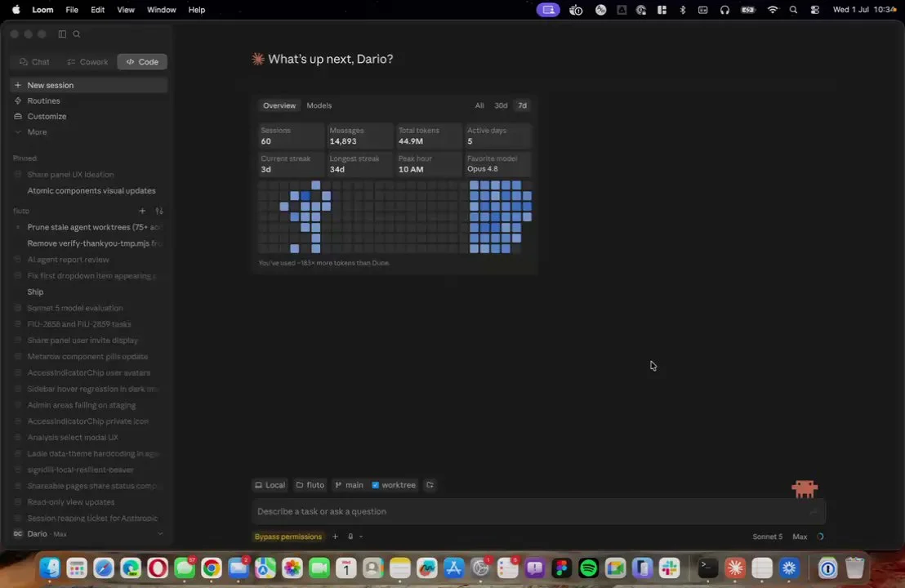Open the Window menu
905x588 pixels.
(161, 10)
